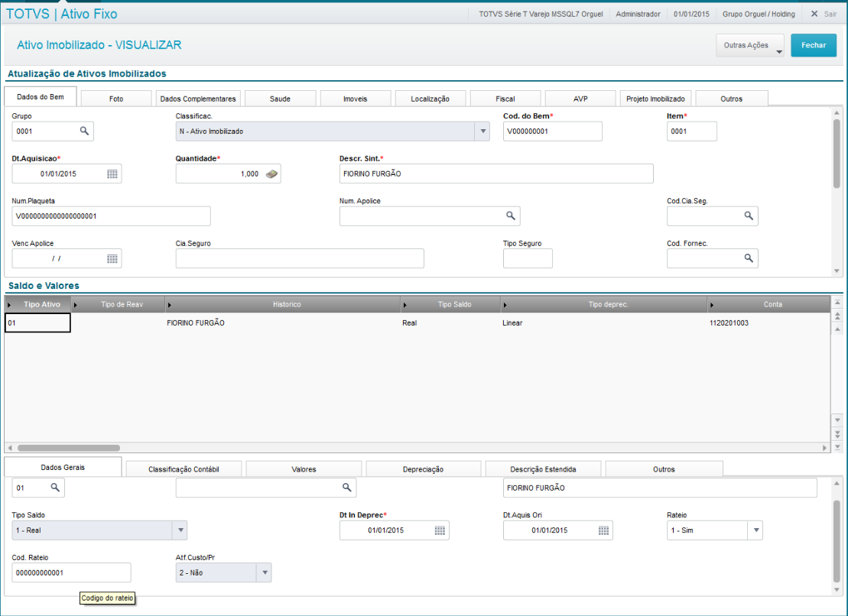Click the Sair X icon
Image resolution: width=848 pixels, height=616 pixels.
coord(814,14)
